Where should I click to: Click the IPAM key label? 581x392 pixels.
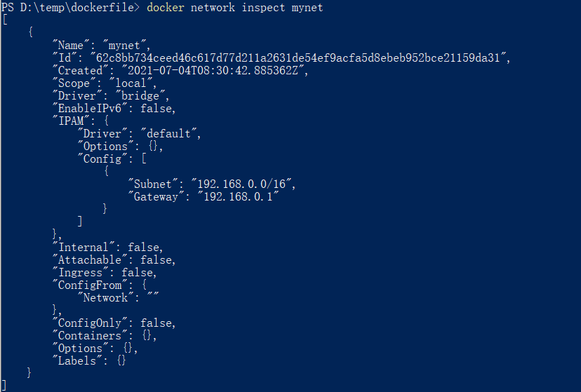(71, 121)
